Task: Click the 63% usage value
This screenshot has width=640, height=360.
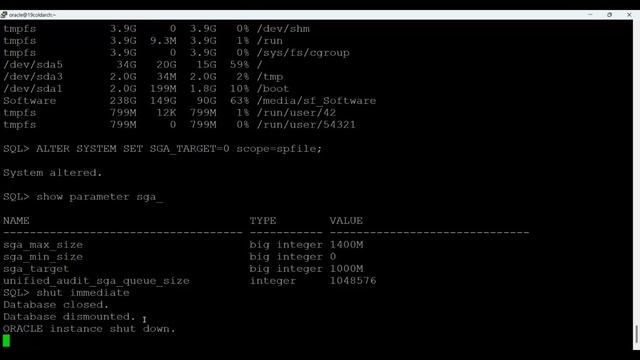Action: coord(239,101)
